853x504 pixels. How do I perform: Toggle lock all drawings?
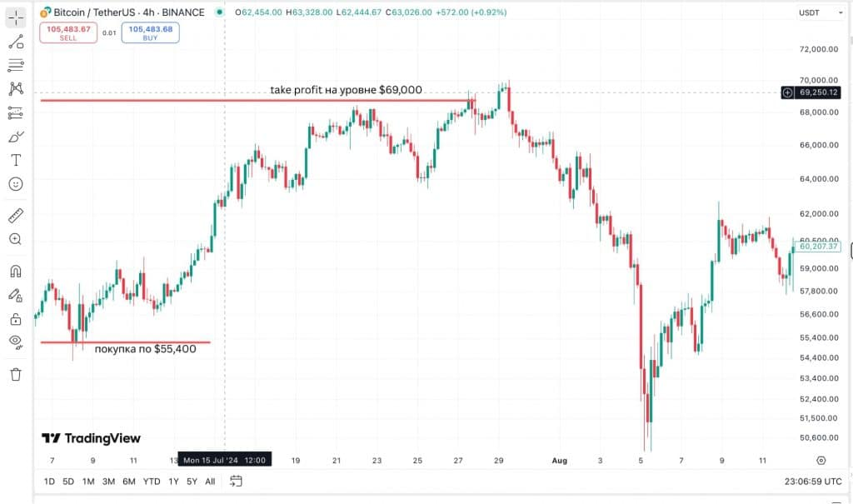(x=16, y=318)
